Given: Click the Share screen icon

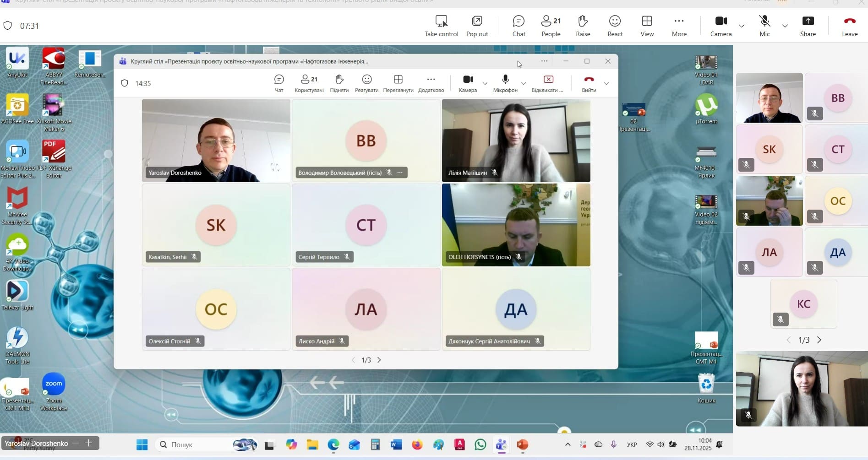Looking at the screenshot, I should [808, 26].
